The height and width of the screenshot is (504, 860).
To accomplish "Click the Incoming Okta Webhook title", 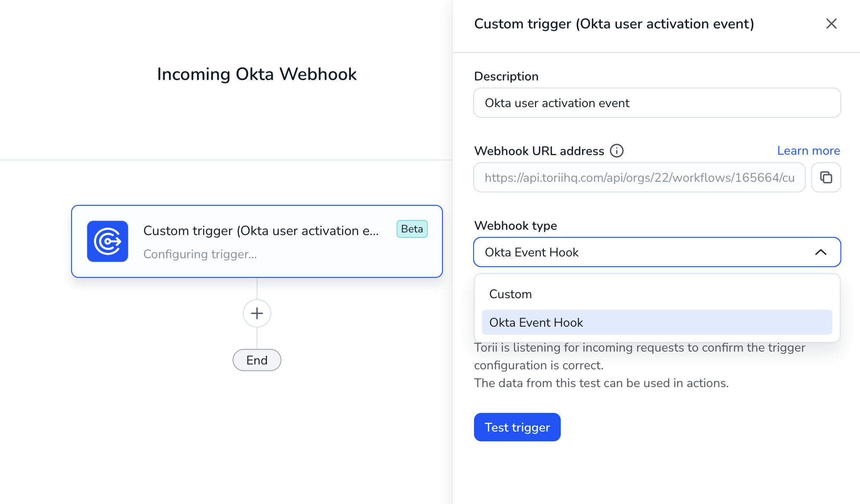I will pyautogui.click(x=257, y=74).
